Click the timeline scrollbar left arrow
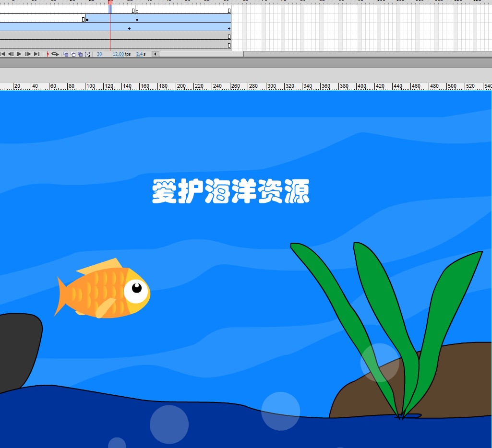Image resolution: width=492 pixels, height=448 pixels. tap(156, 54)
